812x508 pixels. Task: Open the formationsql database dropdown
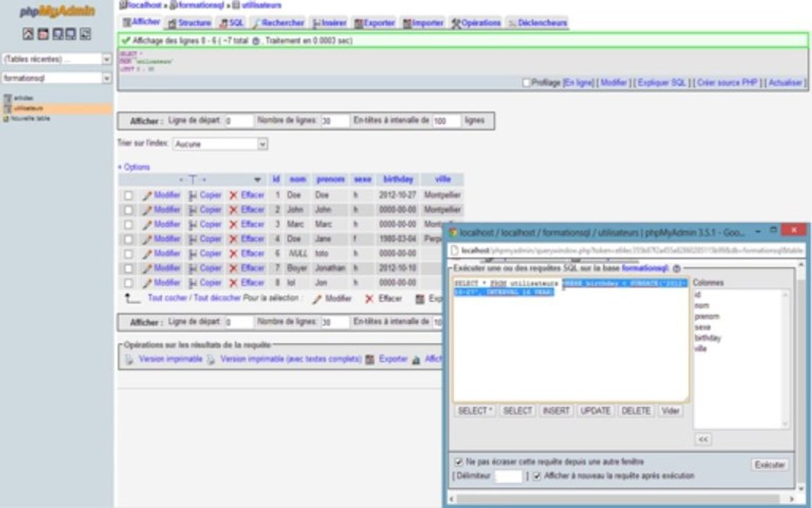click(x=57, y=78)
